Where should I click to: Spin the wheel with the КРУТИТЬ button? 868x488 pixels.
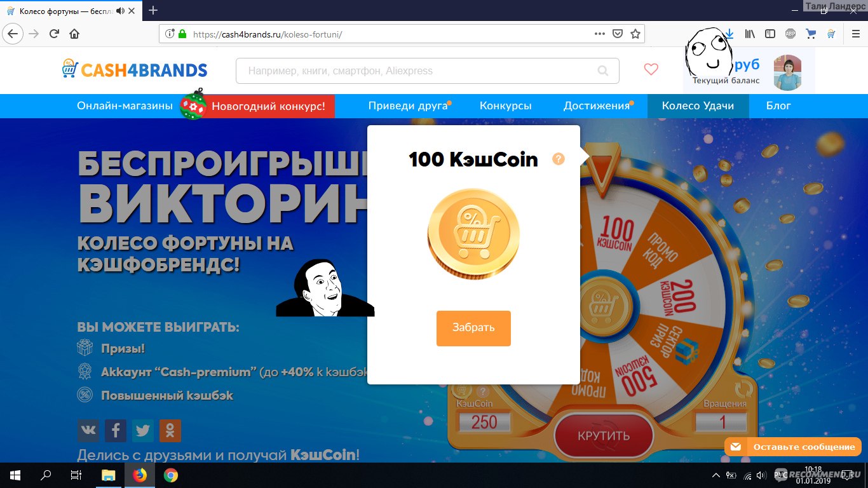tap(604, 436)
